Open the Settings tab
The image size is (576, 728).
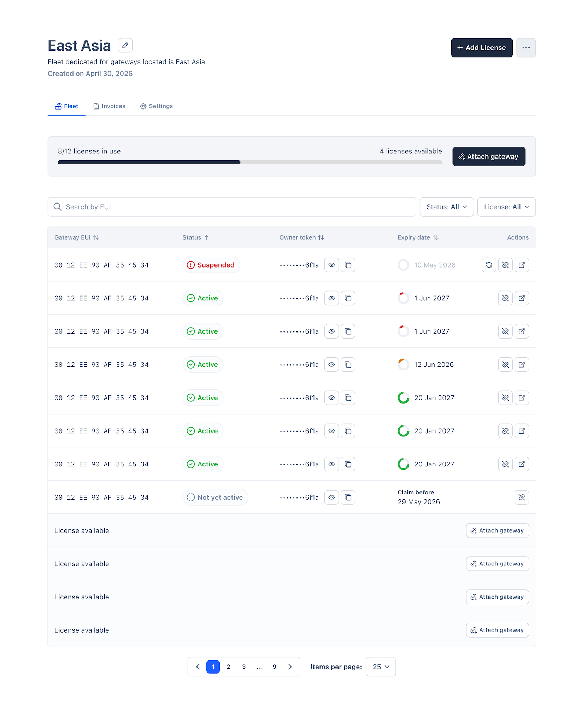pos(156,106)
